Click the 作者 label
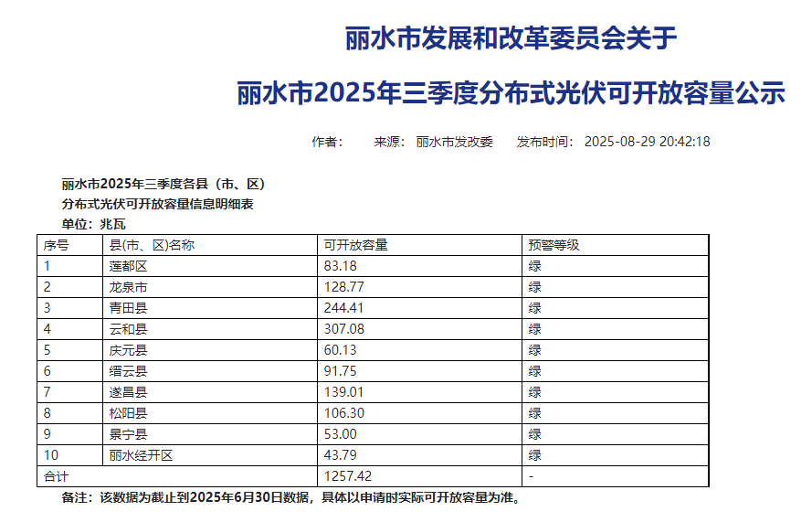The image size is (812, 522). 327,142
